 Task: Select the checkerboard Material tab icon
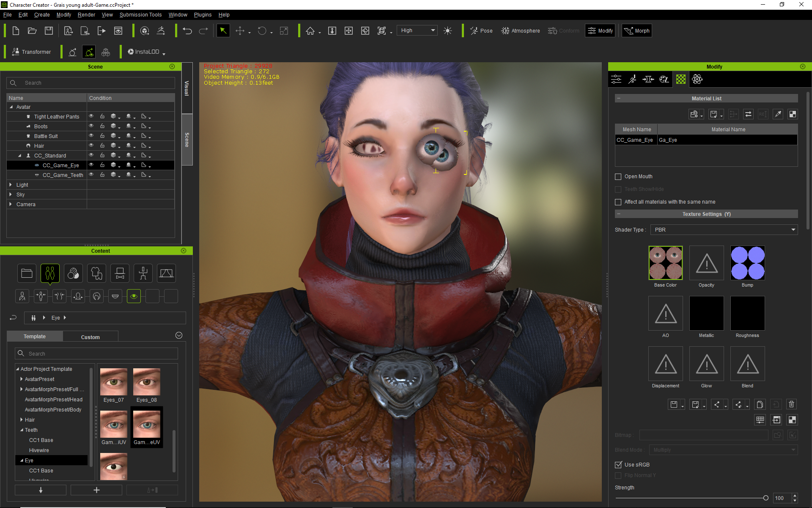(680, 79)
